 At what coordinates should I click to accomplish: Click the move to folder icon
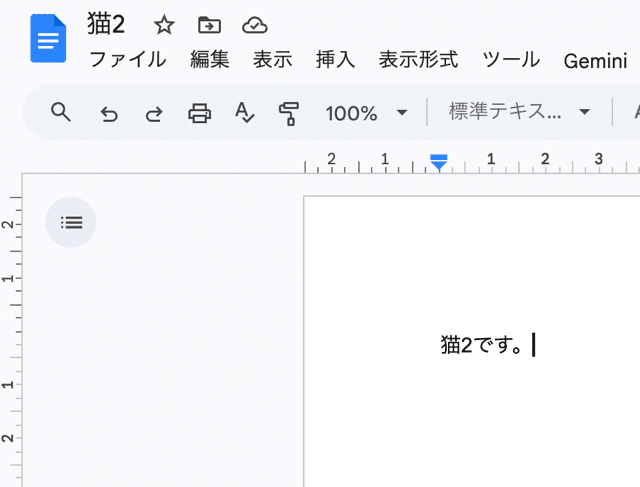coord(209,25)
